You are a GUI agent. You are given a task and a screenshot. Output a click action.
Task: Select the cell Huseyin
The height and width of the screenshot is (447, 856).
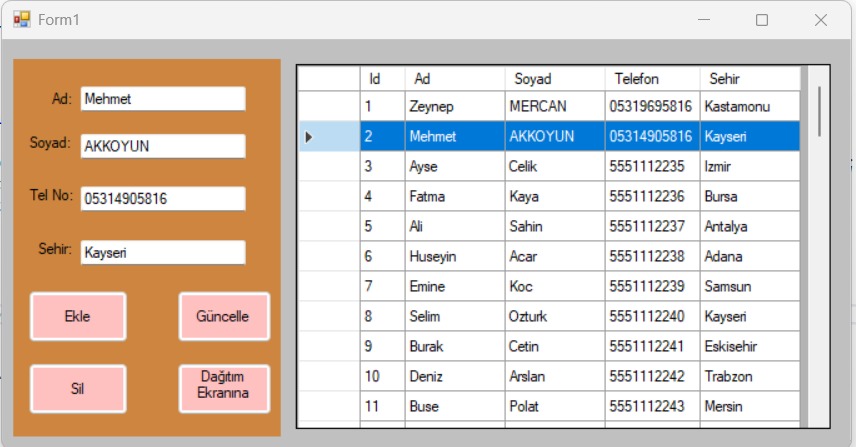pos(455,257)
